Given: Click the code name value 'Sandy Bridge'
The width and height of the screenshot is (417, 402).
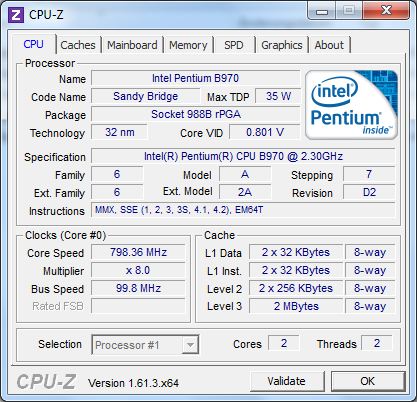Looking at the screenshot, I should coord(146,96).
